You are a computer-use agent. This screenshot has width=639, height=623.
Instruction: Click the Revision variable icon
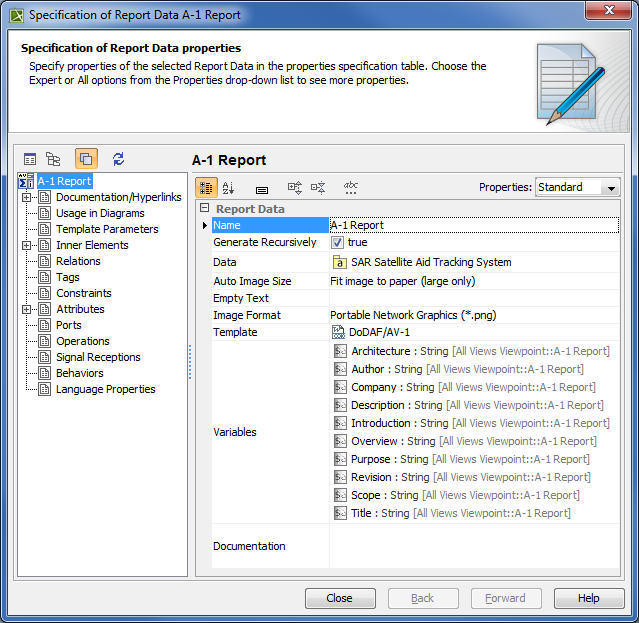(340, 477)
